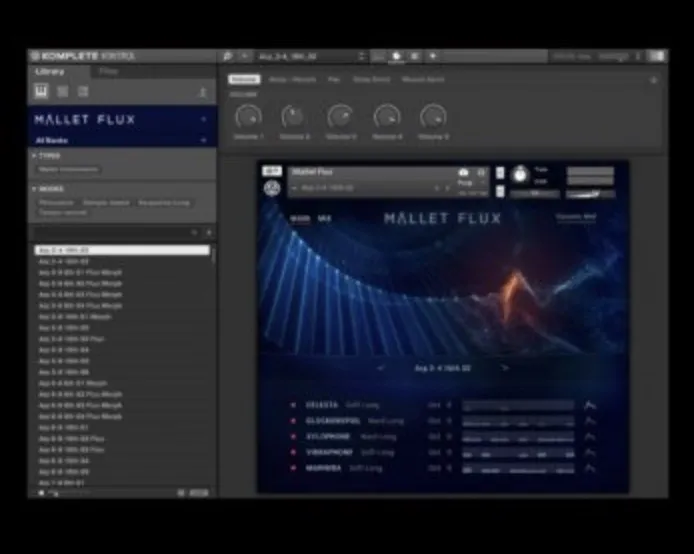
Task: Click the info icon beside camera icon
Action: (482, 172)
